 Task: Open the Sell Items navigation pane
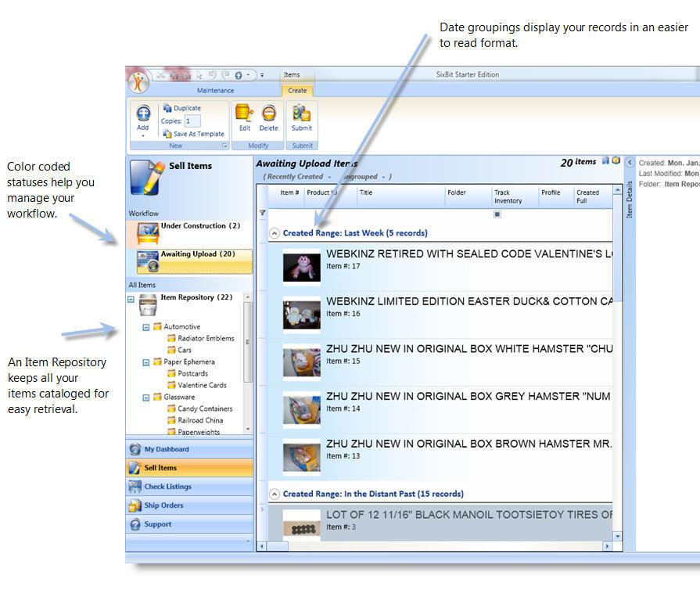(x=189, y=468)
